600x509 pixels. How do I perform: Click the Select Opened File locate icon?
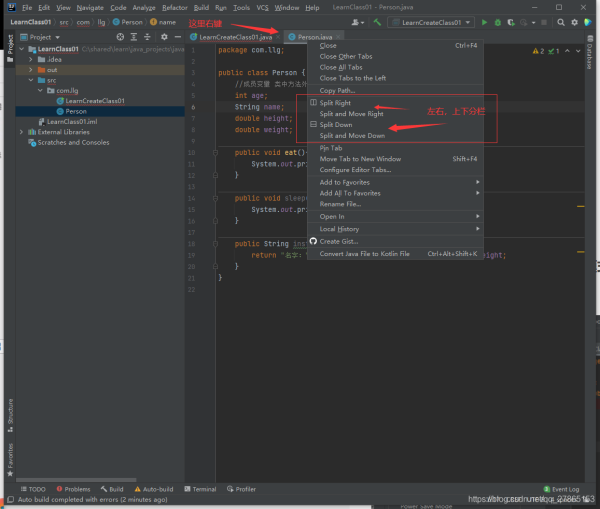click(121, 37)
